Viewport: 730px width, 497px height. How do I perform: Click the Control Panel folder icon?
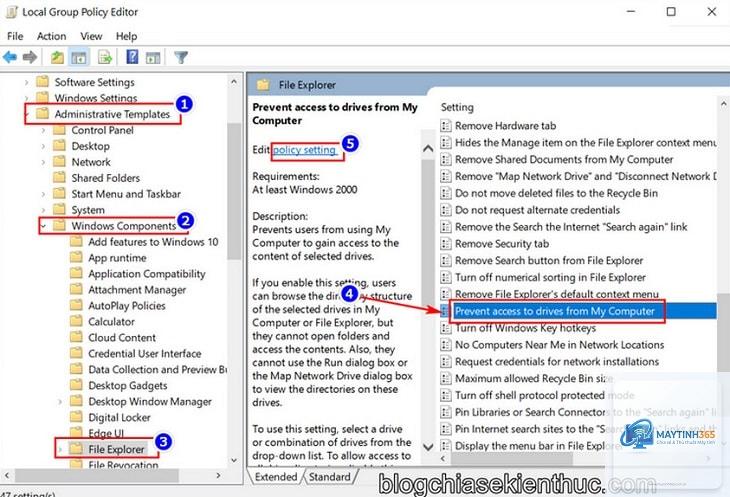tap(59, 130)
